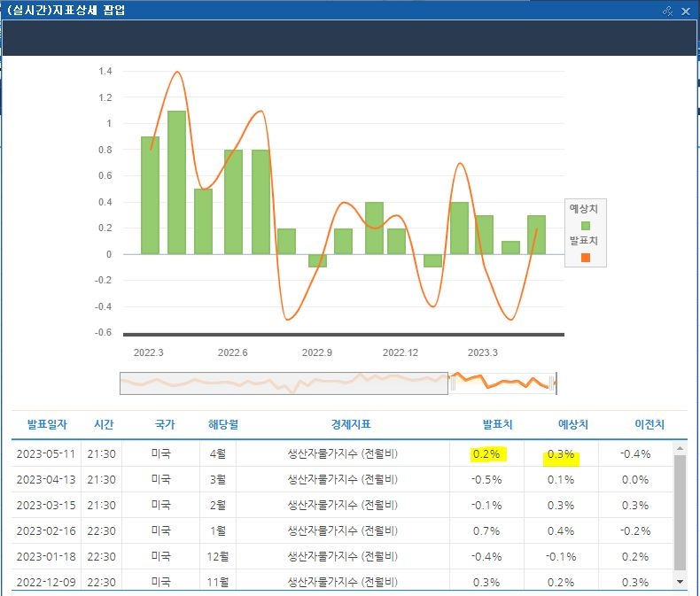Viewport: 700px width, 596px height.
Task: Click the 국가 column header
Action: 164,424
